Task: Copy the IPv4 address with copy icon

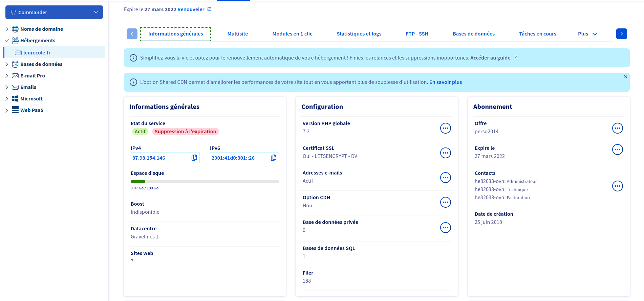Action: click(194, 158)
